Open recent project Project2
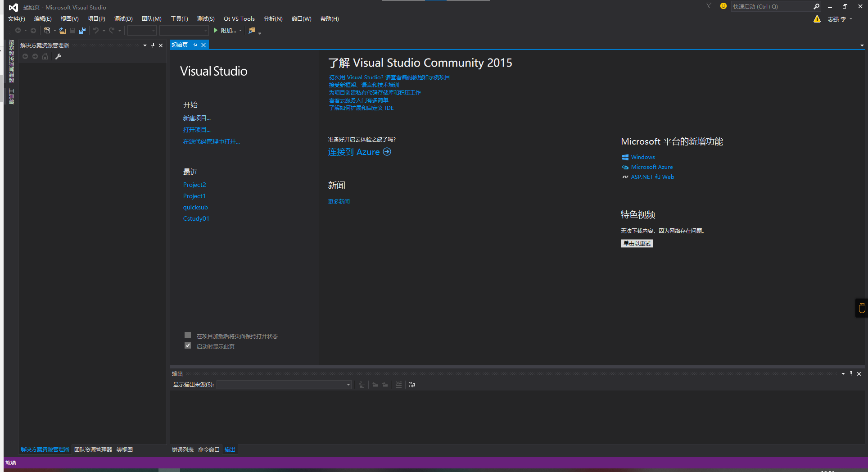This screenshot has width=868, height=472. tap(194, 185)
